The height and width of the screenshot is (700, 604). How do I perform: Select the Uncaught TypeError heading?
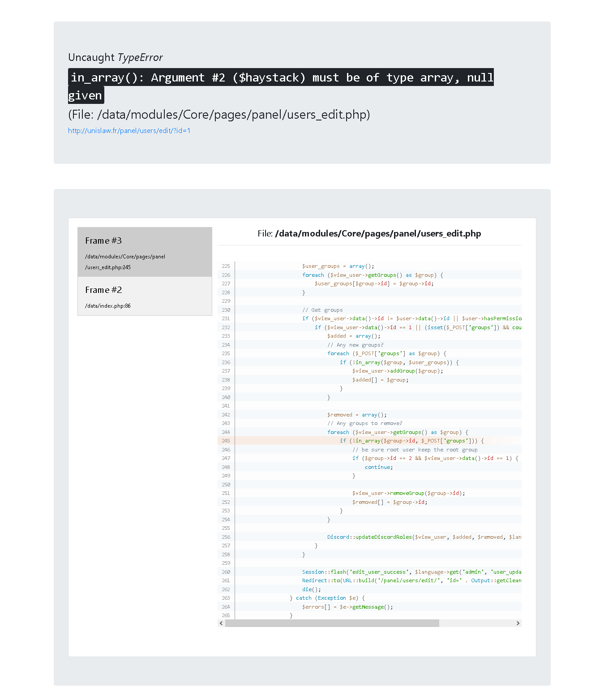(116, 57)
